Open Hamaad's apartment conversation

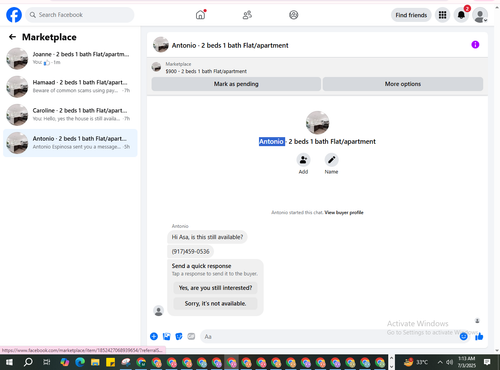coord(70,86)
